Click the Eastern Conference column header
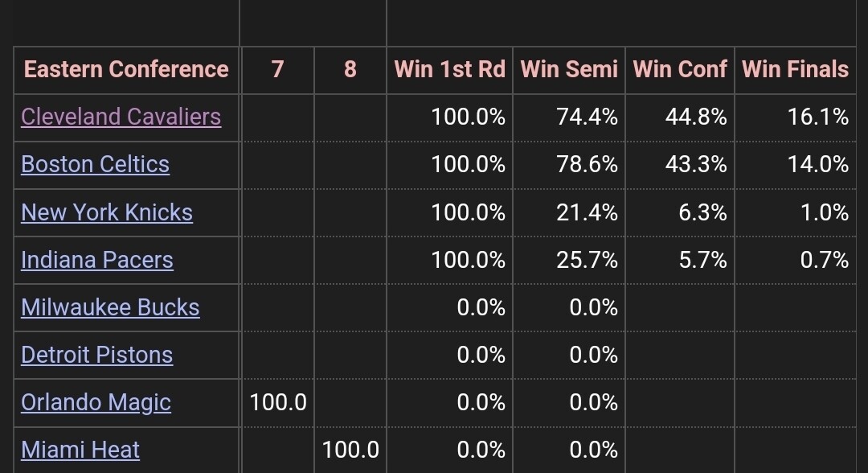 126,70
